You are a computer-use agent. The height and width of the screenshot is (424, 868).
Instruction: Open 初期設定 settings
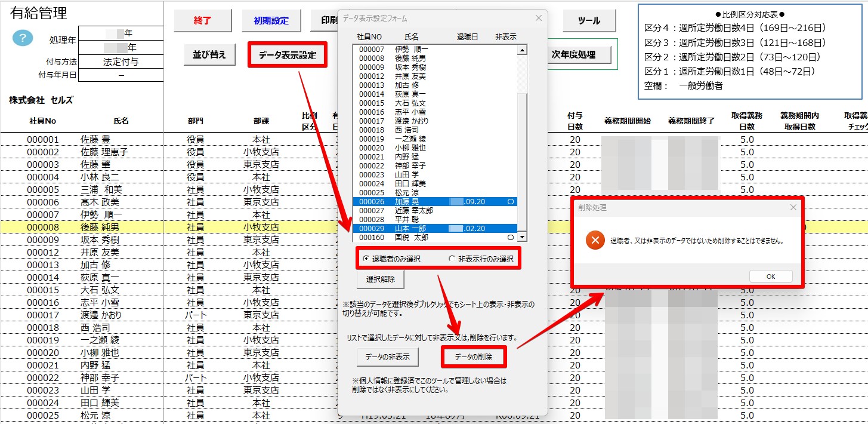[271, 21]
